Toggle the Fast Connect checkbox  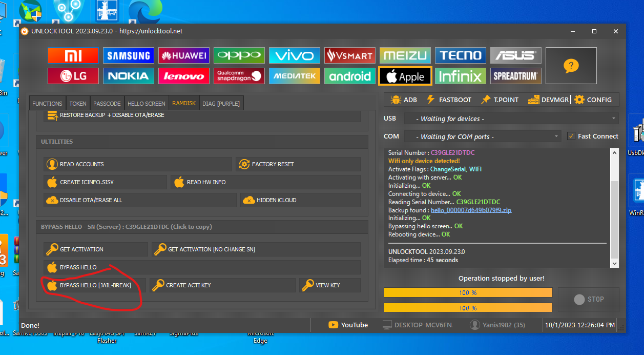coord(571,136)
